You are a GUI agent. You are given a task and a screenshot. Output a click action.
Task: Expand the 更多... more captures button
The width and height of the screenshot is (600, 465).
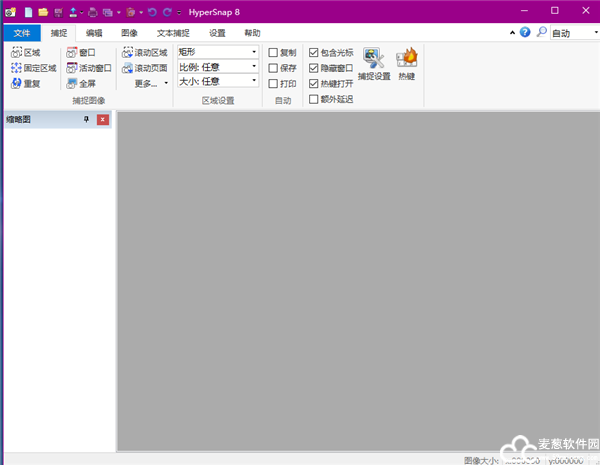pyautogui.click(x=151, y=84)
